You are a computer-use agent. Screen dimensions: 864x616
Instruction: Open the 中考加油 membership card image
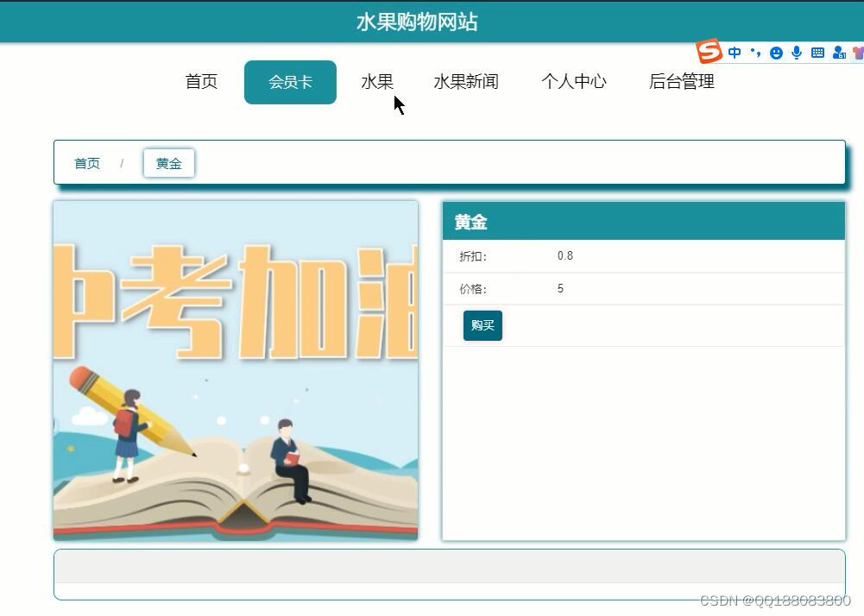coord(236,370)
